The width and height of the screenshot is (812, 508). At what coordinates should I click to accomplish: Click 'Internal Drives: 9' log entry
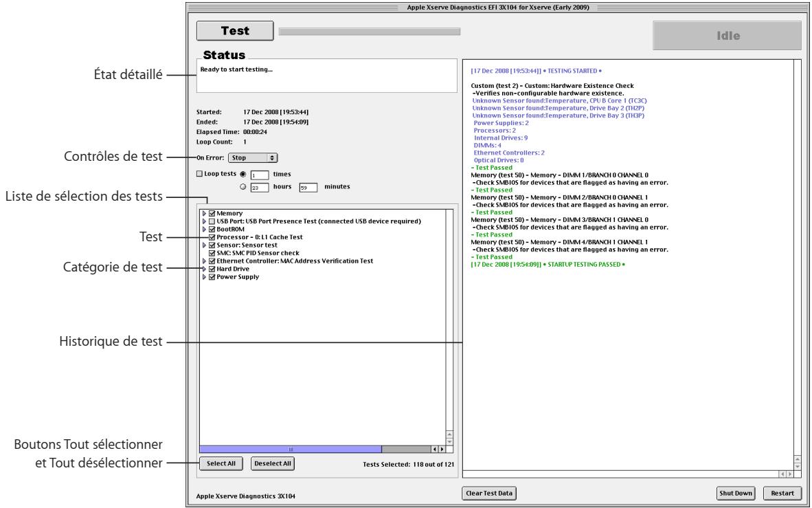pos(501,138)
